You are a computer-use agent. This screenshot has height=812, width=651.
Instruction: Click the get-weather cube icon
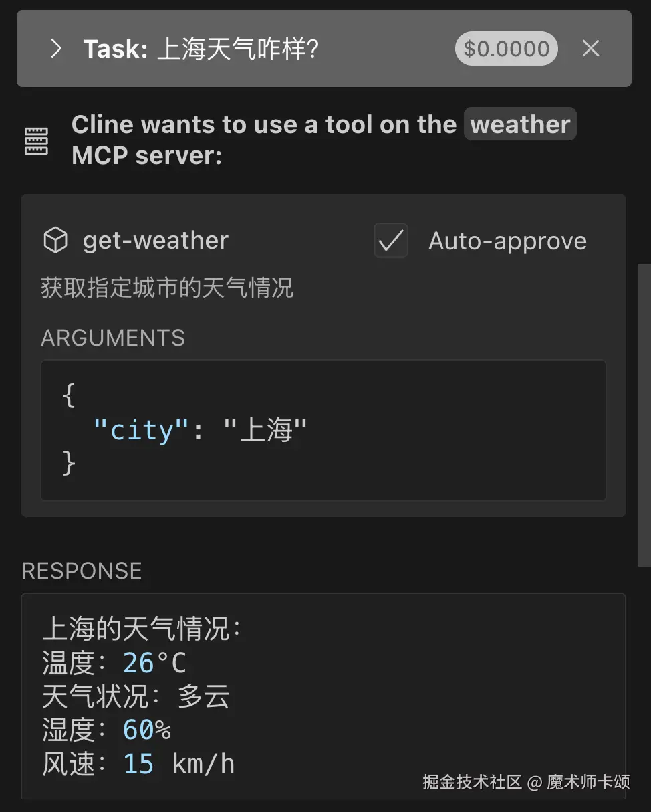55,241
